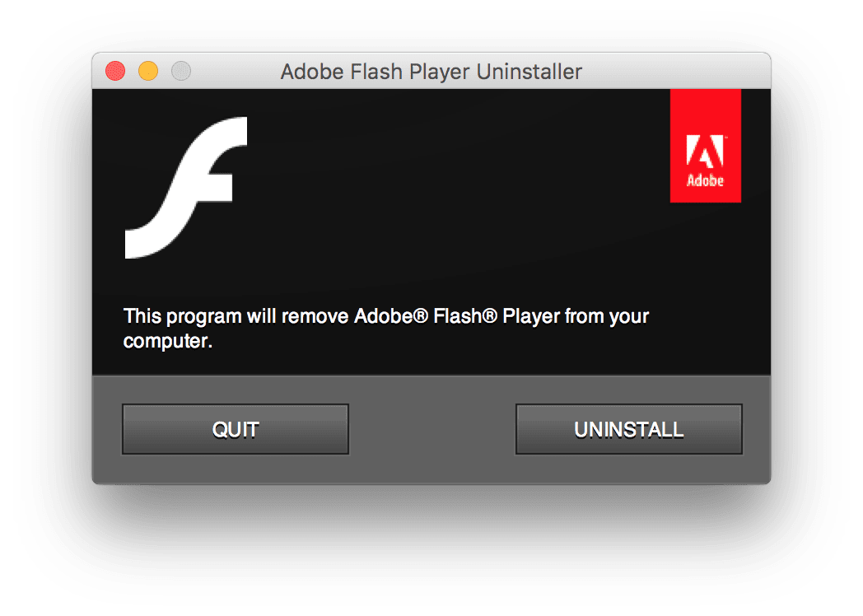Image resolution: width=863 pixels, height=616 pixels.
Task: Click the white 'A' symbol in Adobe logo
Action: tap(705, 151)
